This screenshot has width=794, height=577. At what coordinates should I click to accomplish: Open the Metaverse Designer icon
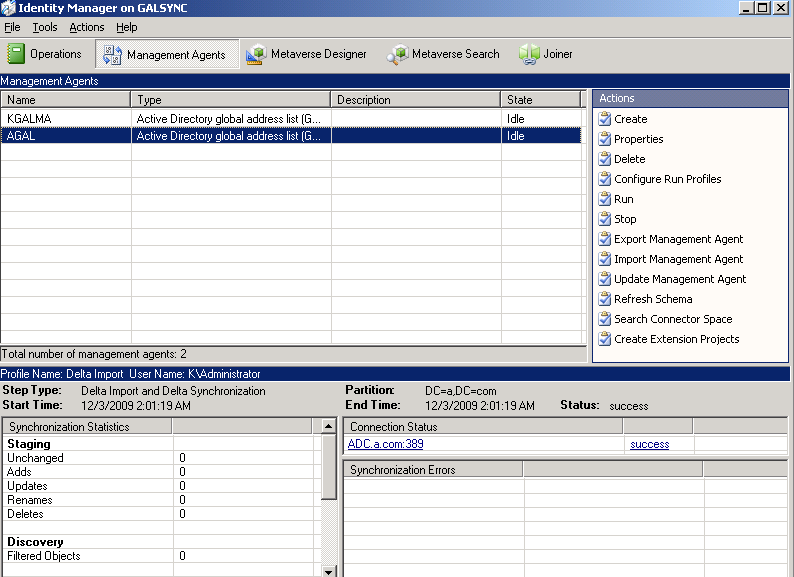(256, 54)
